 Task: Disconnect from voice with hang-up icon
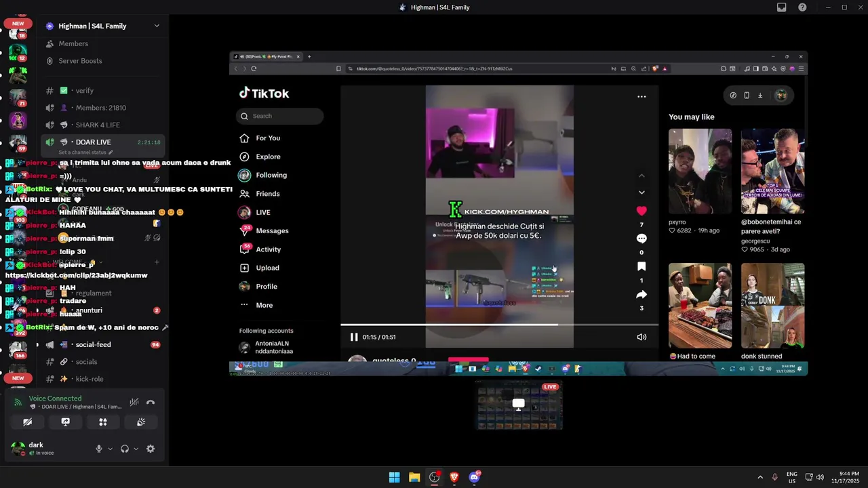151,402
